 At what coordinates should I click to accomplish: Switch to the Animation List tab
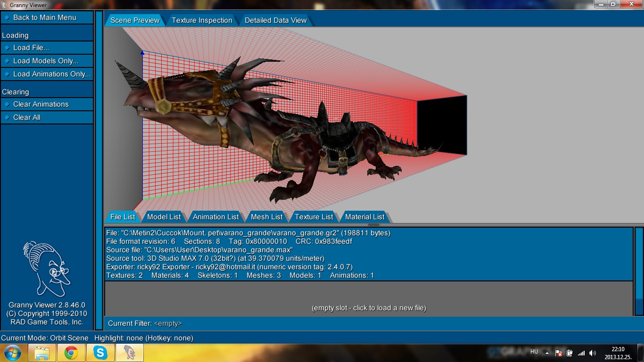216,217
